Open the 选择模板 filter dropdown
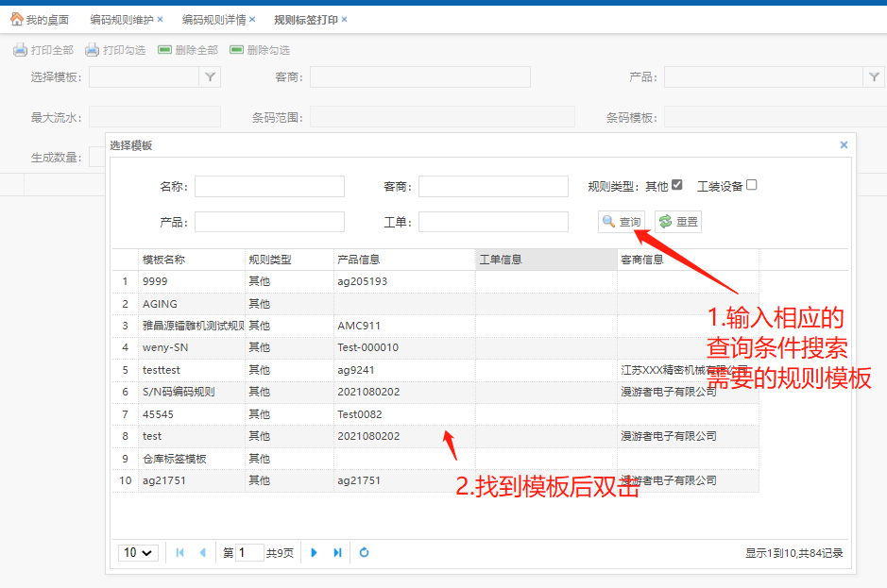This screenshot has height=588, width=887. tap(210, 77)
